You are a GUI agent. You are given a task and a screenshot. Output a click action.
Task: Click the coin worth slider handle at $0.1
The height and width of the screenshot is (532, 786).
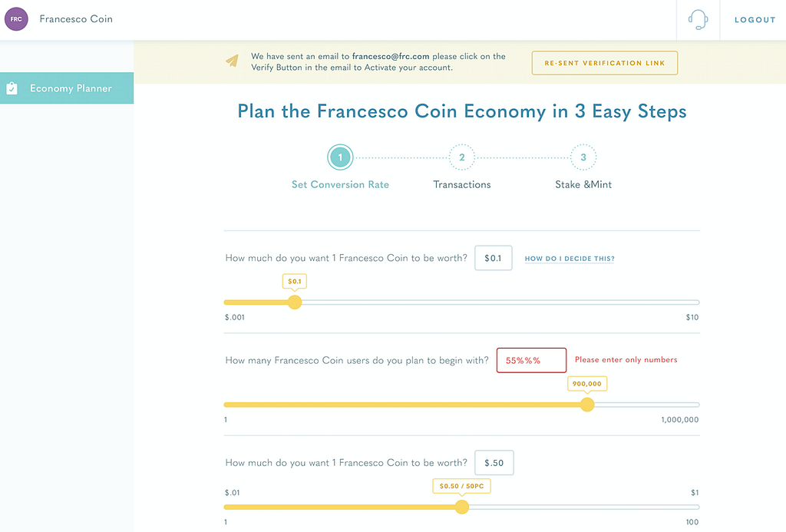pos(295,302)
